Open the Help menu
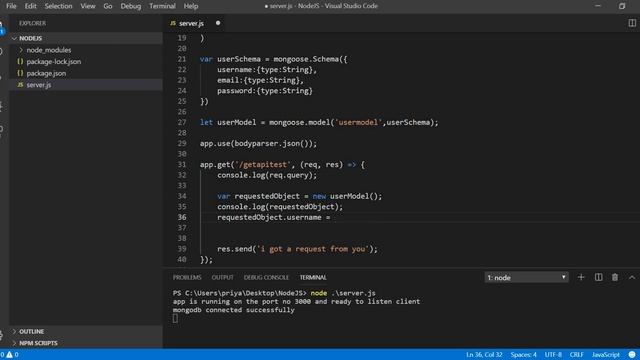Screen dimensions: 640x360 (x=191, y=6)
